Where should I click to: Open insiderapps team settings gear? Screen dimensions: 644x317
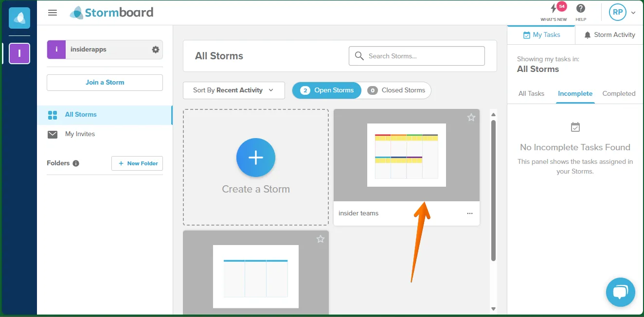(156, 50)
